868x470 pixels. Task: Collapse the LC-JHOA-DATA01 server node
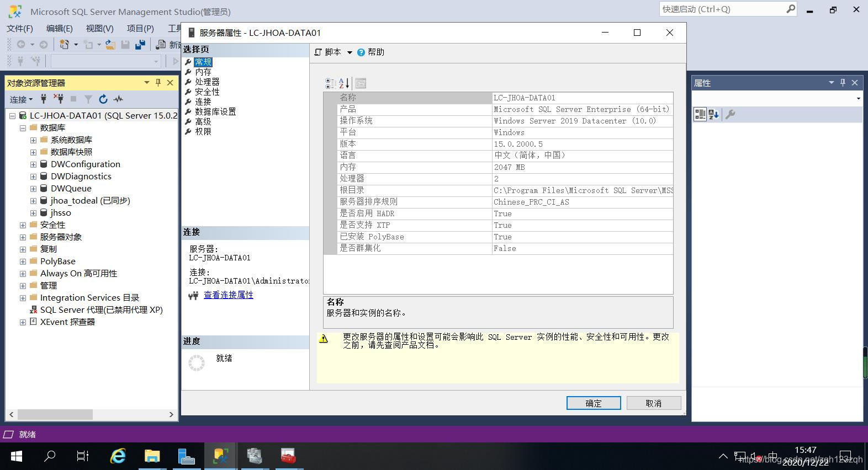coord(12,116)
